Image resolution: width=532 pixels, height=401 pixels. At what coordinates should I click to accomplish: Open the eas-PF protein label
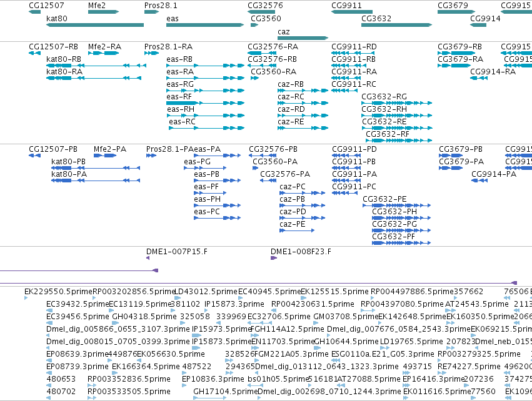point(206,187)
